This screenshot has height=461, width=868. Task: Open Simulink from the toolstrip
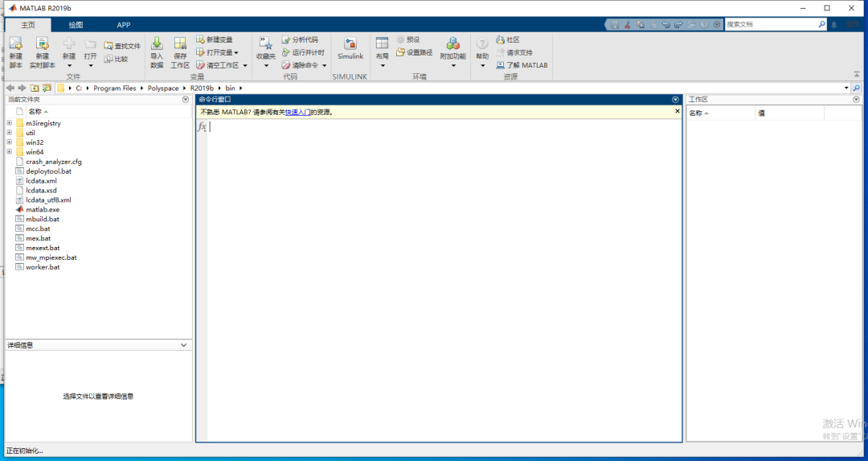(x=350, y=49)
